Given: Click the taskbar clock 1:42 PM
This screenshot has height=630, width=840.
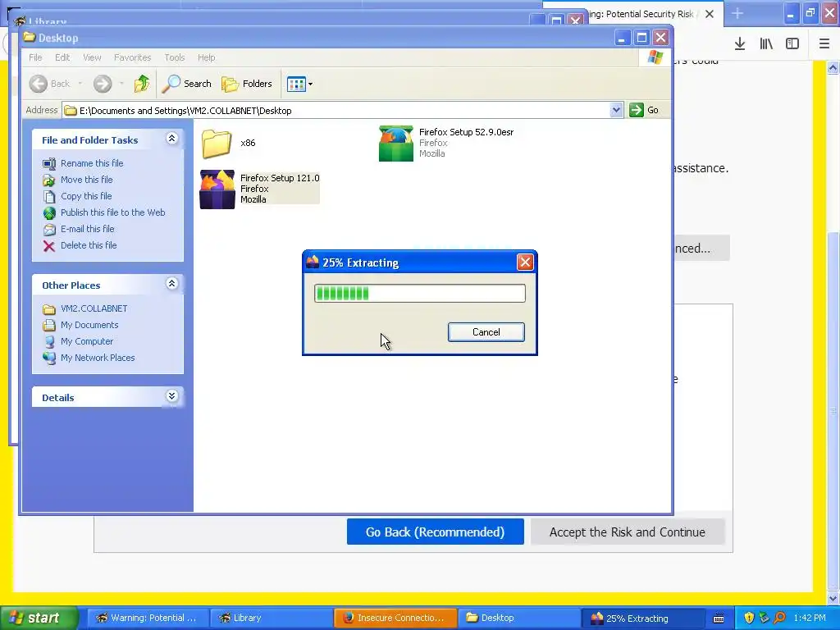Looking at the screenshot, I should click(810, 618).
